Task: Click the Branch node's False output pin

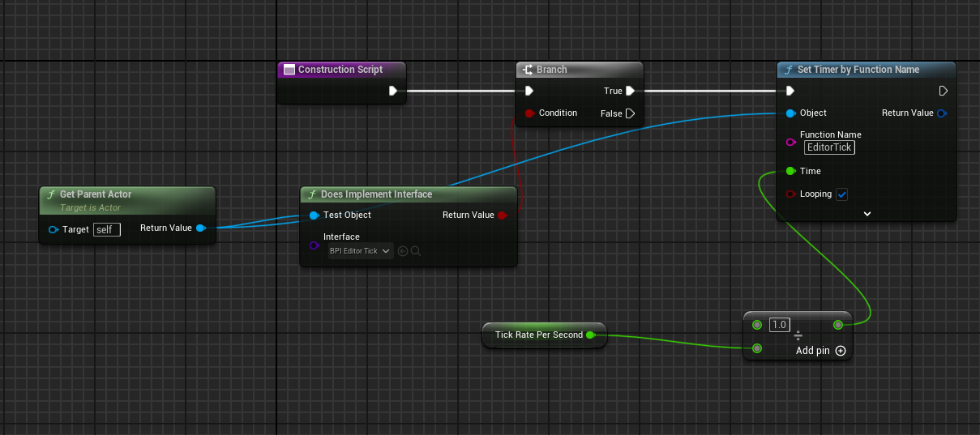Action: tap(630, 113)
